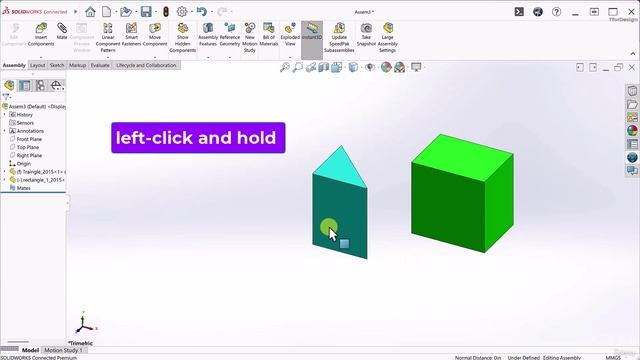This screenshot has width=640, height=360.
Task: Open dropdown arrow beside Save icon
Action: coord(156,12)
